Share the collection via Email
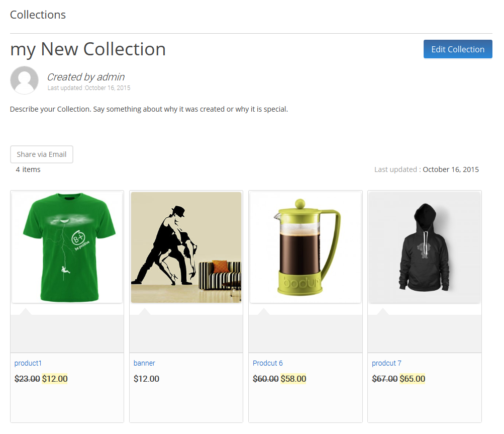 42,154
